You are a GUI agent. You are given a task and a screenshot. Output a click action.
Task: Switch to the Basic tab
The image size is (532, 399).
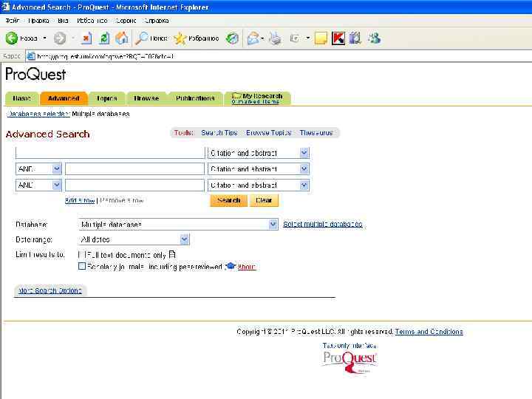pyautogui.click(x=22, y=98)
